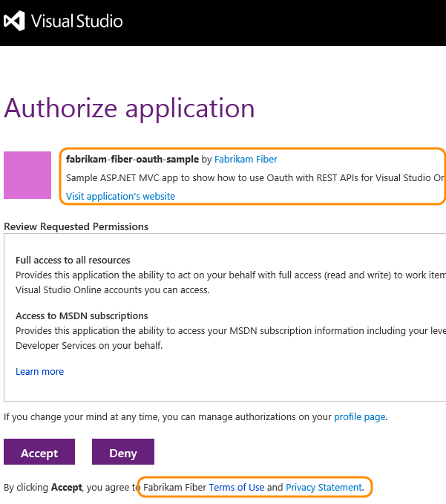Click the 'Visual Studio Online accounts you can access' line
Image resolution: width=446 pixels, height=504 pixels.
click(x=113, y=290)
